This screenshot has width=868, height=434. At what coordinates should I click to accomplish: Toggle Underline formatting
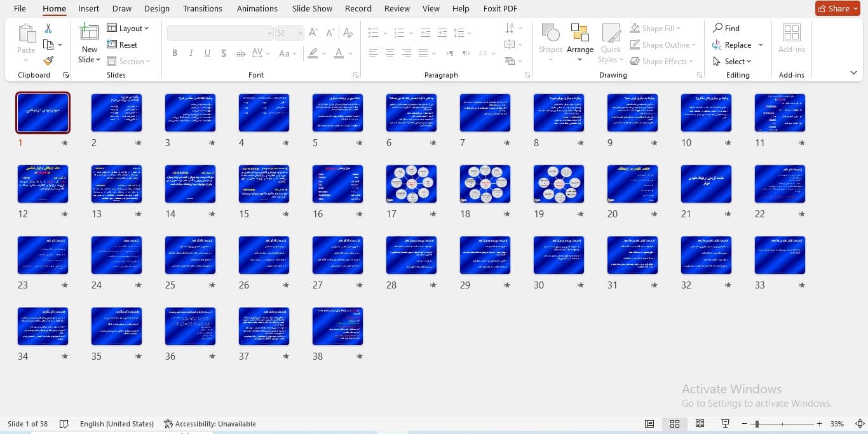tap(207, 53)
